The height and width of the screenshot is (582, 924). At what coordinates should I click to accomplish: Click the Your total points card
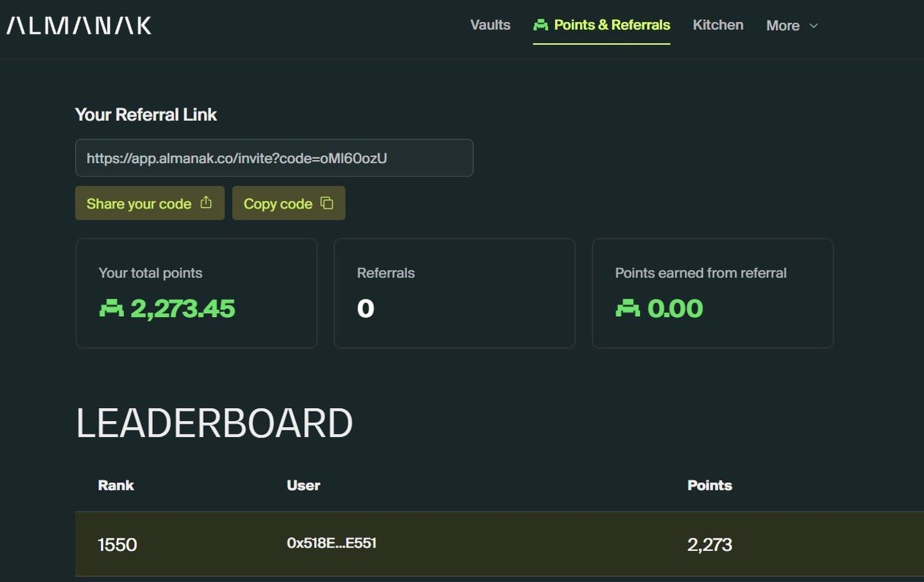pyautogui.click(x=196, y=293)
